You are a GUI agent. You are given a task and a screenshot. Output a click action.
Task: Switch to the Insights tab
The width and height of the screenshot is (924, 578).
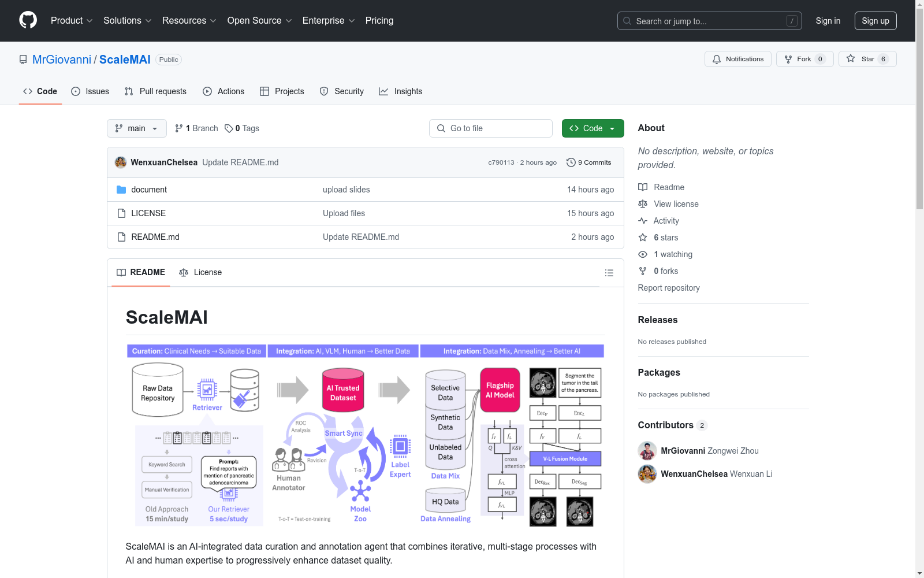(x=400, y=91)
